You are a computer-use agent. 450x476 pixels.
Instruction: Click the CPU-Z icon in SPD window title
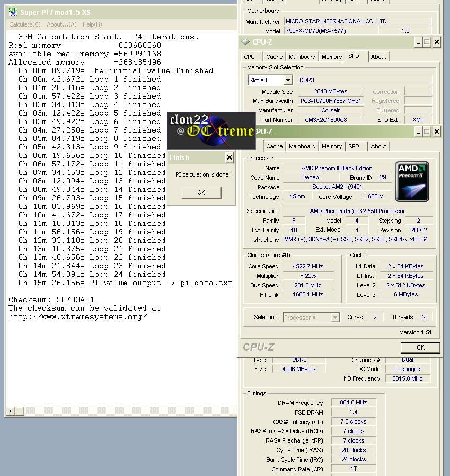[245, 42]
